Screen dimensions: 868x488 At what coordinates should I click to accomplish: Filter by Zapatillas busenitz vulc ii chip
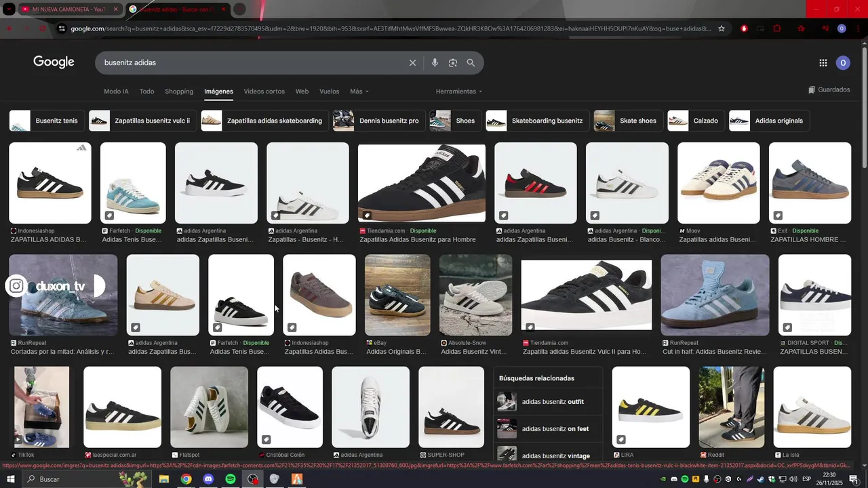coord(142,121)
